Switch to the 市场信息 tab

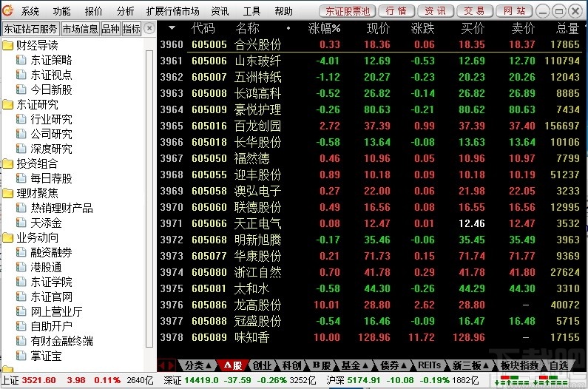coord(80,29)
